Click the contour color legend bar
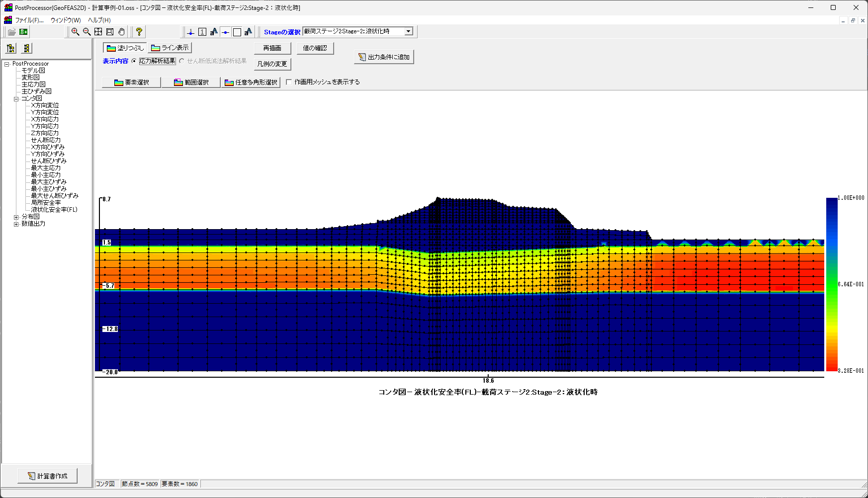Image resolution: width=868 pixels, height=498 pixels. (x=832, y=284)
